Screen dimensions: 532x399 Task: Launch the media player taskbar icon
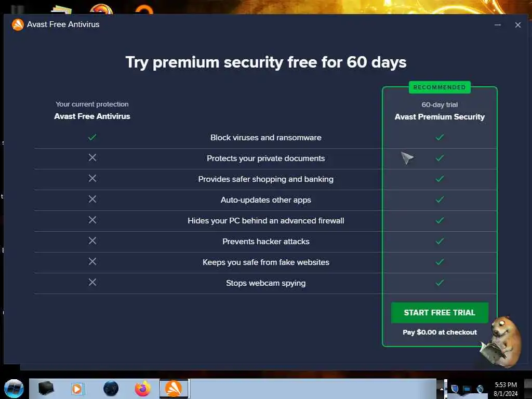[x=77, y=389]
